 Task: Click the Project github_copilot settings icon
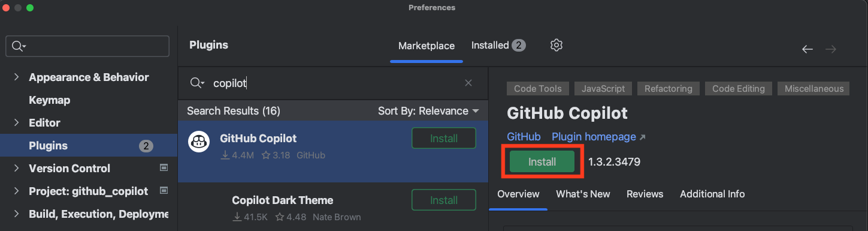pos(164,191)
